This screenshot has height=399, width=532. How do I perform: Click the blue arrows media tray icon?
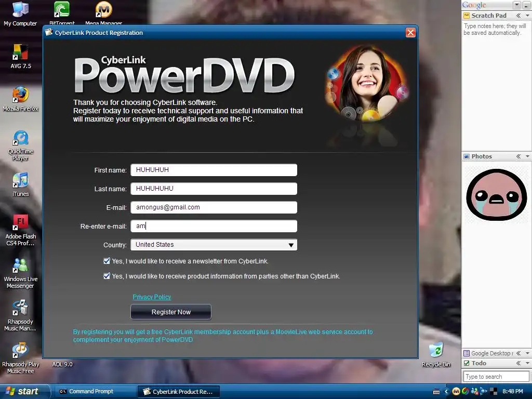pyautogui.click(x=483, y=391)
